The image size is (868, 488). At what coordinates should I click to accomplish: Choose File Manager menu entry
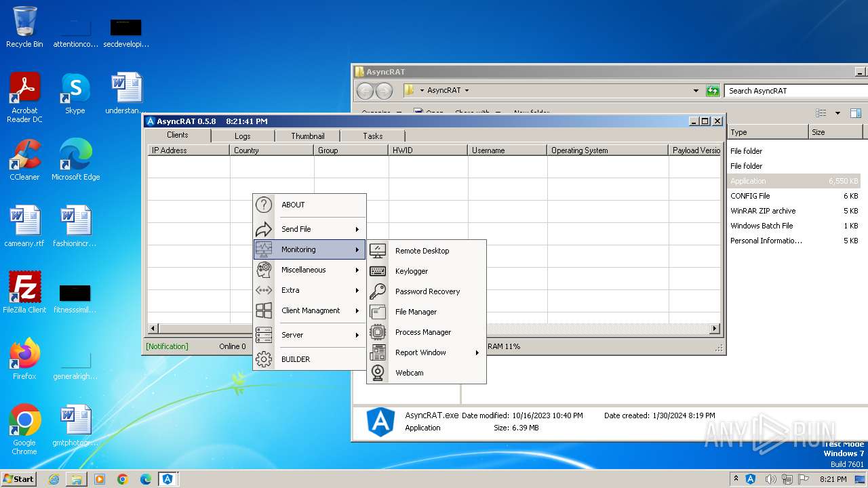pos(427,312)
